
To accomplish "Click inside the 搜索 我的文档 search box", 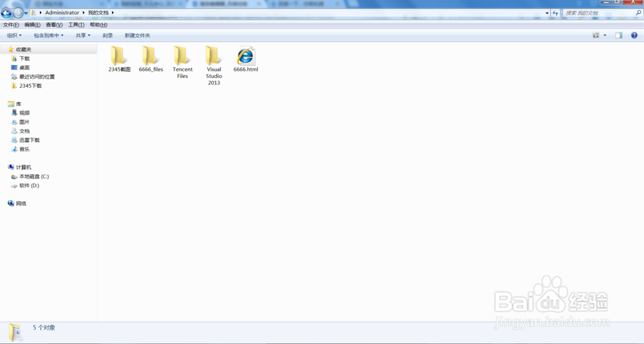I will [x=598, y=13].
